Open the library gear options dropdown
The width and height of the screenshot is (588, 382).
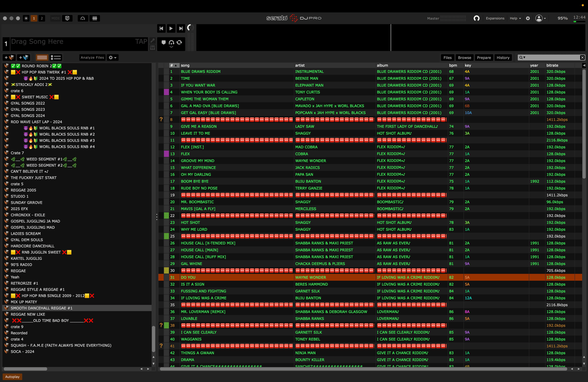(113, 57)
